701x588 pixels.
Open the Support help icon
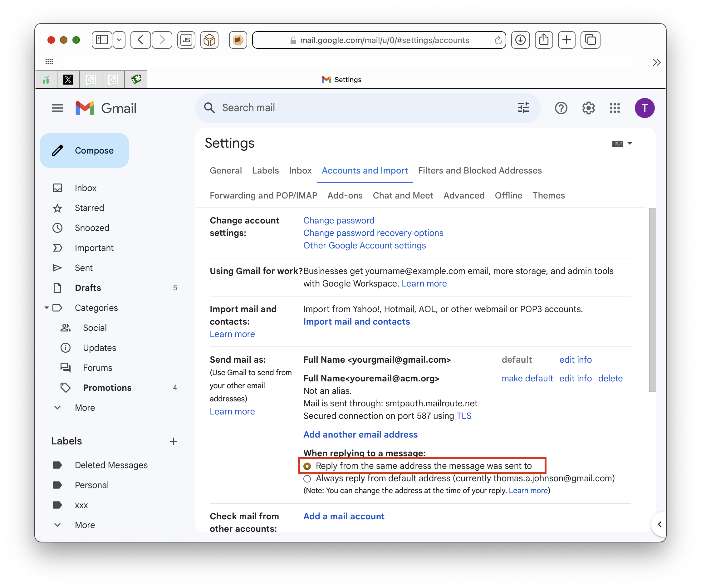[x=561, y=108]
